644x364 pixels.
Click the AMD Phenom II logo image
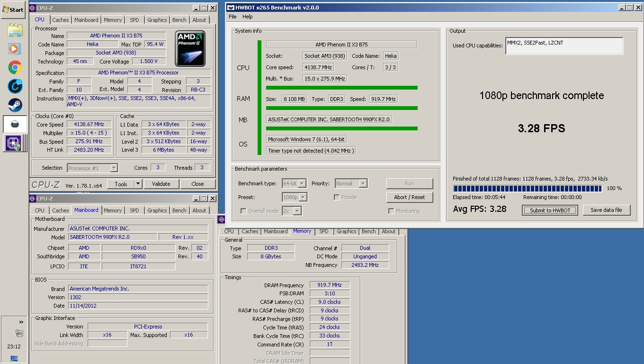(190, 49)
